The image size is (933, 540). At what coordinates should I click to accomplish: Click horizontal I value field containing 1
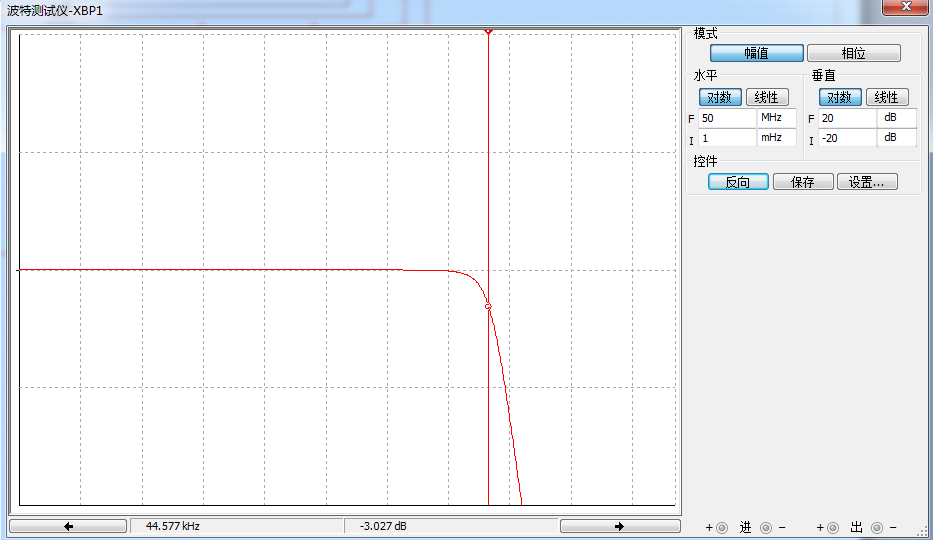coord(727,138)
